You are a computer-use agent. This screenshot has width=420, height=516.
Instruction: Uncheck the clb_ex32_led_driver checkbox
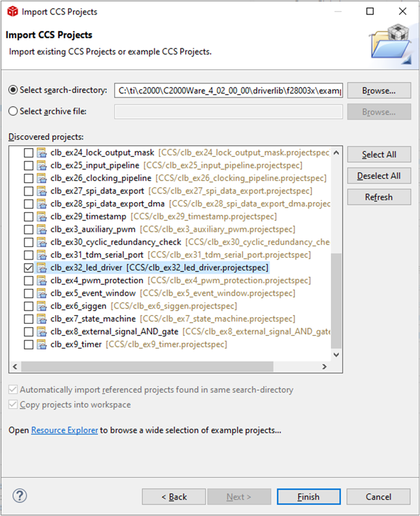coord(28,268)
